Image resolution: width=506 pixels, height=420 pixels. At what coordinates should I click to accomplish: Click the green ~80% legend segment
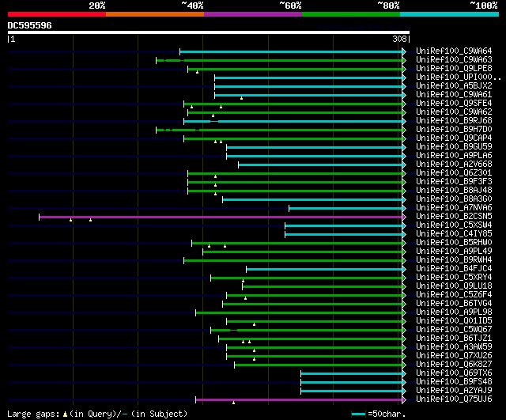(351, 14)
